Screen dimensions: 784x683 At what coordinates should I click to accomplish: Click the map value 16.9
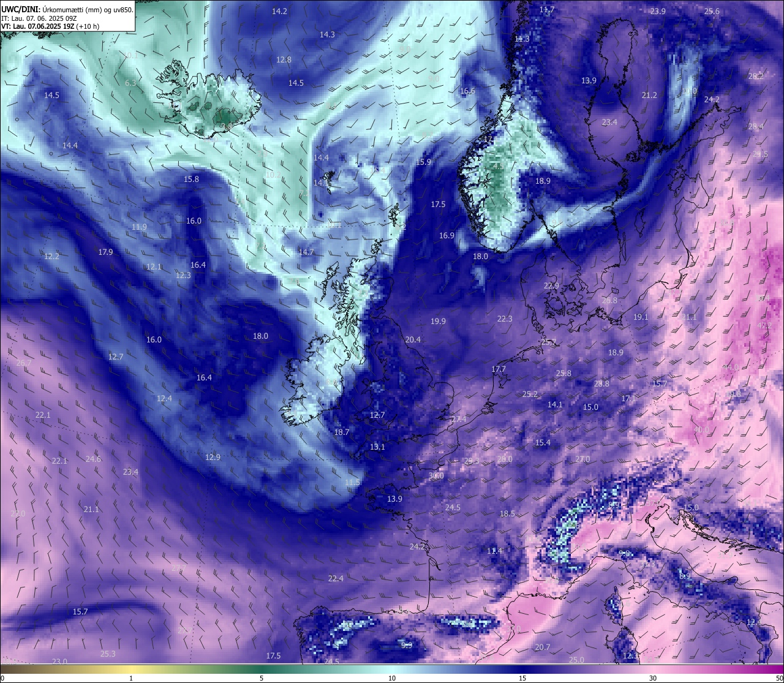(447, 236)
